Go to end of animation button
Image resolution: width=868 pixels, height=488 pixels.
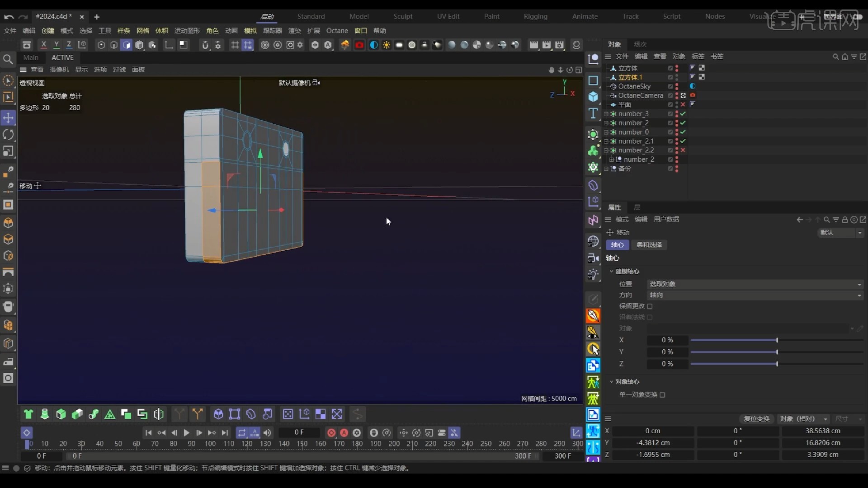coord(225,433)
